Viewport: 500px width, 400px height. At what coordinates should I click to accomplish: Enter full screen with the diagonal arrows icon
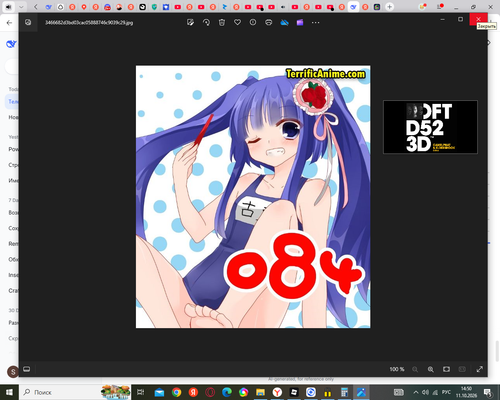480,369
